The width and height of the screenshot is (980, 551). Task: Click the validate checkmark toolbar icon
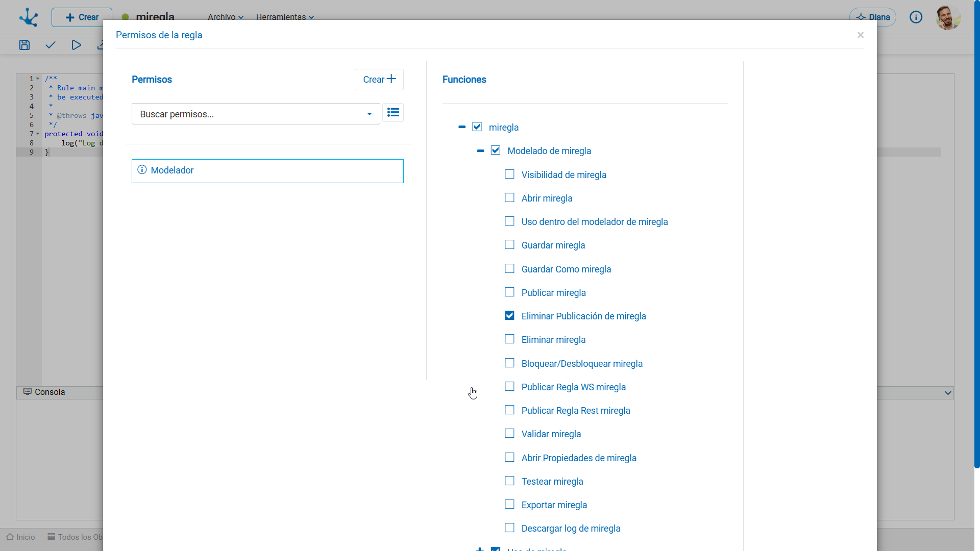tap(50, 45)
